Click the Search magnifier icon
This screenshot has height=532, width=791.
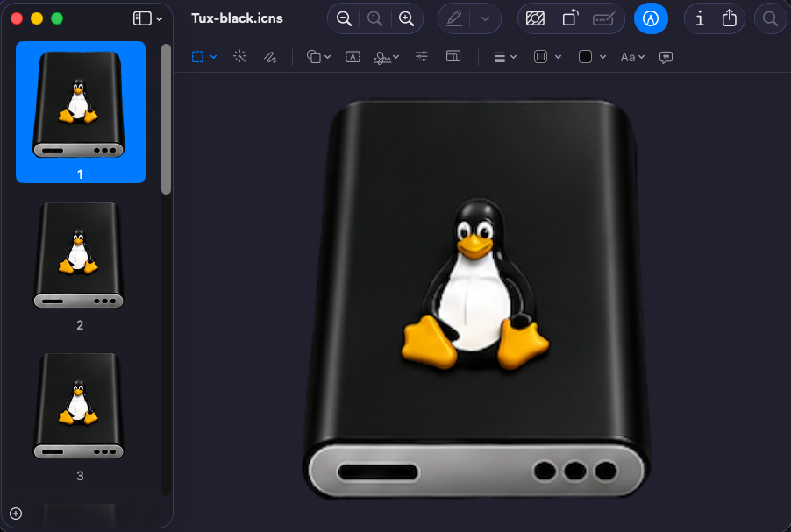coord(770,18)
